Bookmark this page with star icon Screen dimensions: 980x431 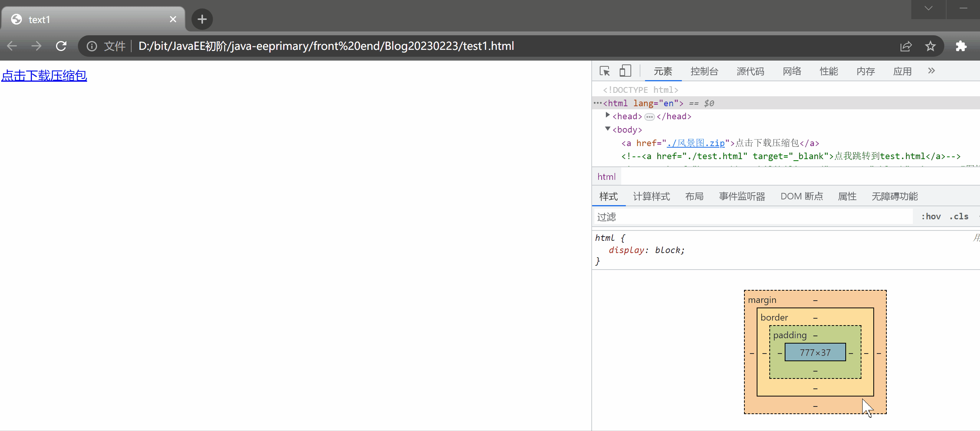tap(931, 46)
